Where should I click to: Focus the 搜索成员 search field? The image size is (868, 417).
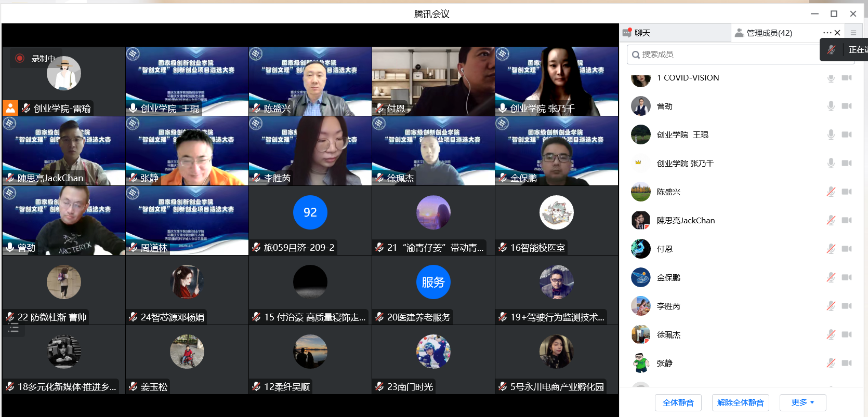click(728, 55)
